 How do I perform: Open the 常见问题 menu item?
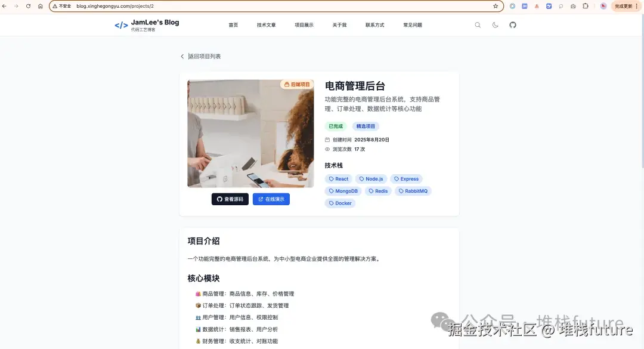pos(412,25)
